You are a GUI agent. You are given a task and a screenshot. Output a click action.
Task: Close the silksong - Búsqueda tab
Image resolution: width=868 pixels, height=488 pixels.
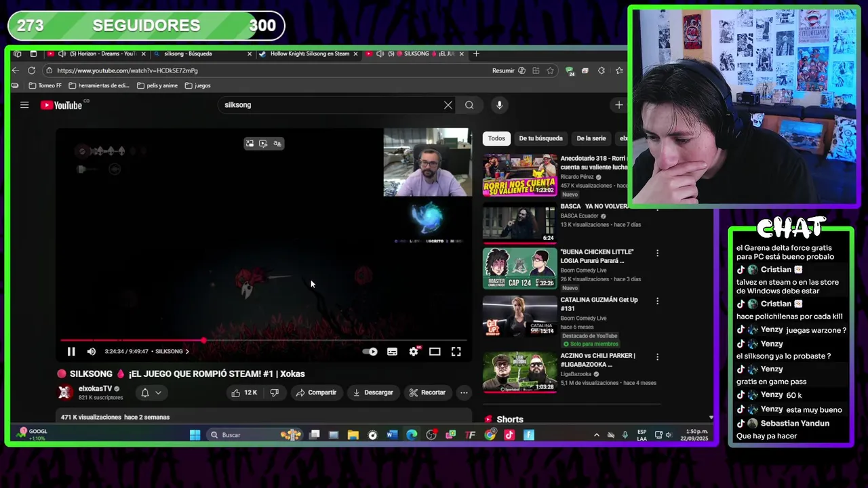point(250,54)
